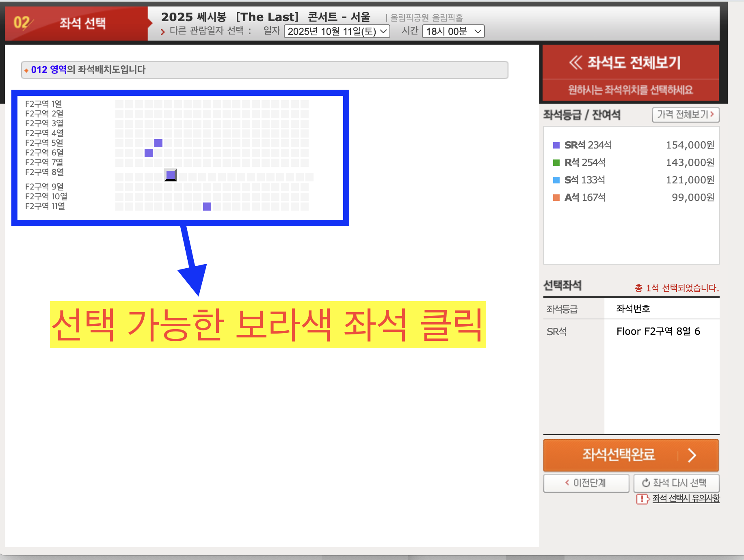744x560 pixels.
Task: Open 가격 전체보기 price list
Action: point(686,114)
